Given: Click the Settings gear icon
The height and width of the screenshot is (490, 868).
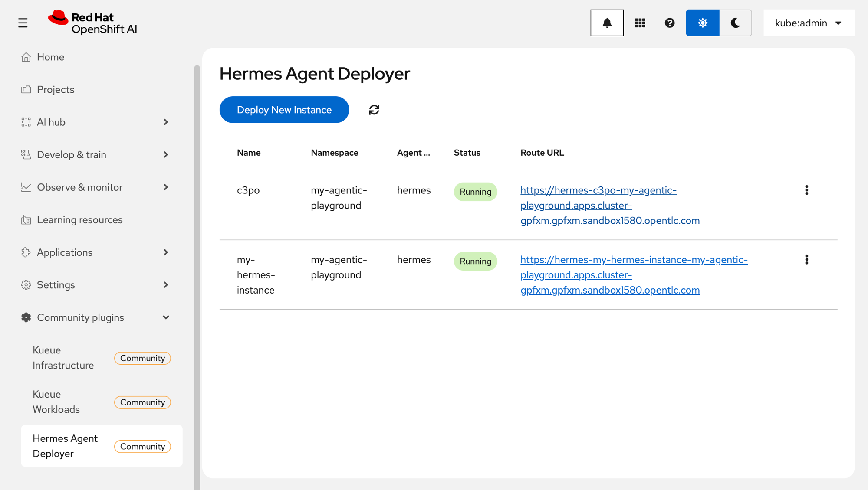Looking at the screenshot, I should pyautogui.click(x=26, y=285).
